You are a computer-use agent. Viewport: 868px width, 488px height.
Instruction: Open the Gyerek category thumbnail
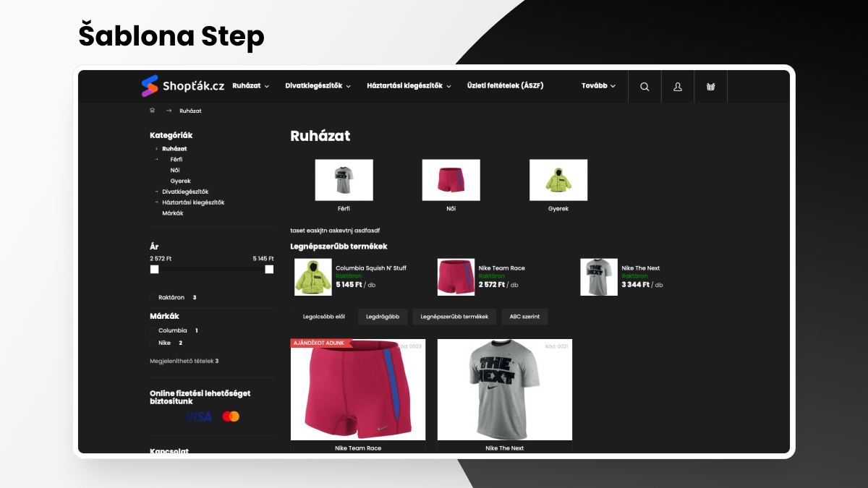558,180
